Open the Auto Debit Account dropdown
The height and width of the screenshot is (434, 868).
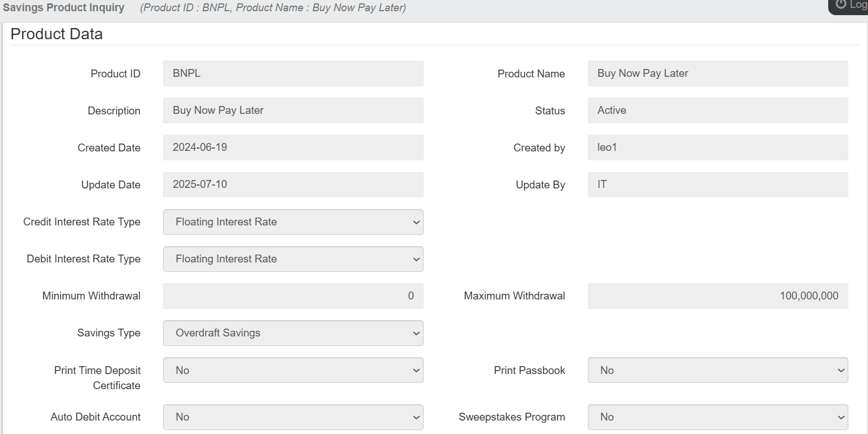coord(293,417)
